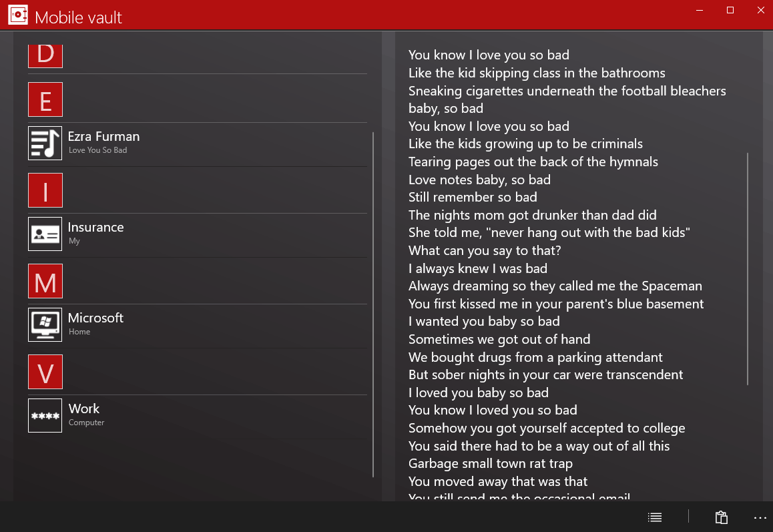Click the list view icon in bottom bar

pos(655,517)
